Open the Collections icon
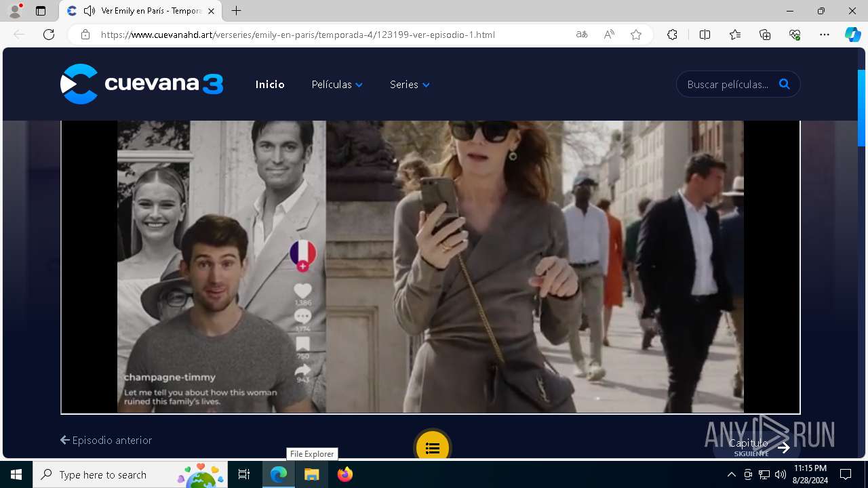The height and width of the screenshot is (488, 868). (765, 35)
